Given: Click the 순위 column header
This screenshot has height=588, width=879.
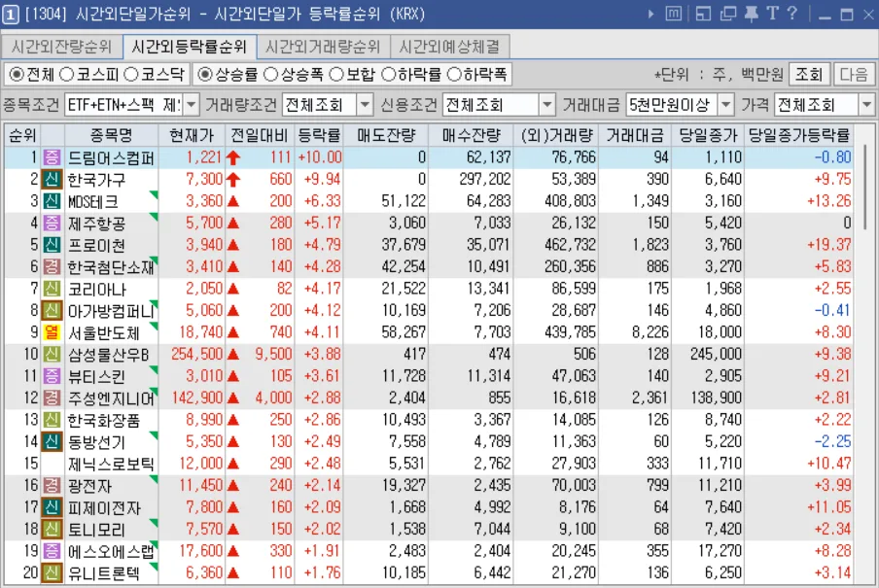Looking at the screenshot, I should click(22, 135).
